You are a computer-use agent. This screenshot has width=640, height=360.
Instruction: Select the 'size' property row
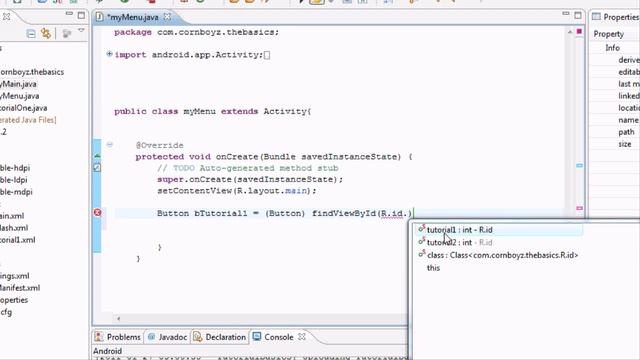[x=624, y=144]
